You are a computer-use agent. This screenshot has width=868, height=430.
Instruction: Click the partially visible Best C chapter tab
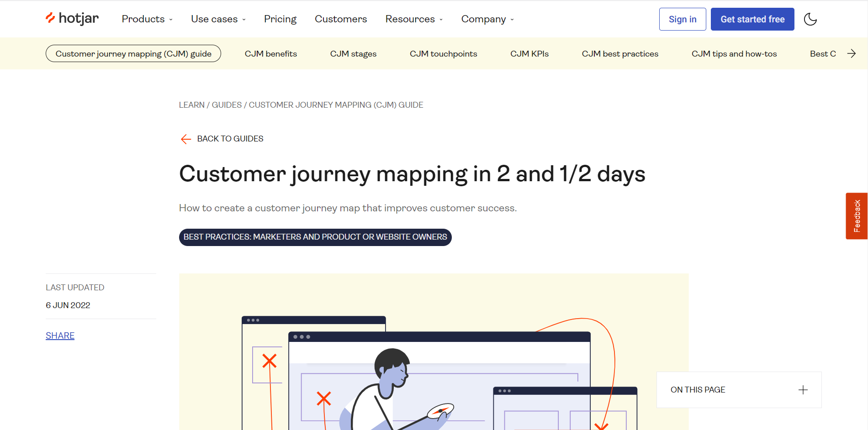tap(823, 54)
